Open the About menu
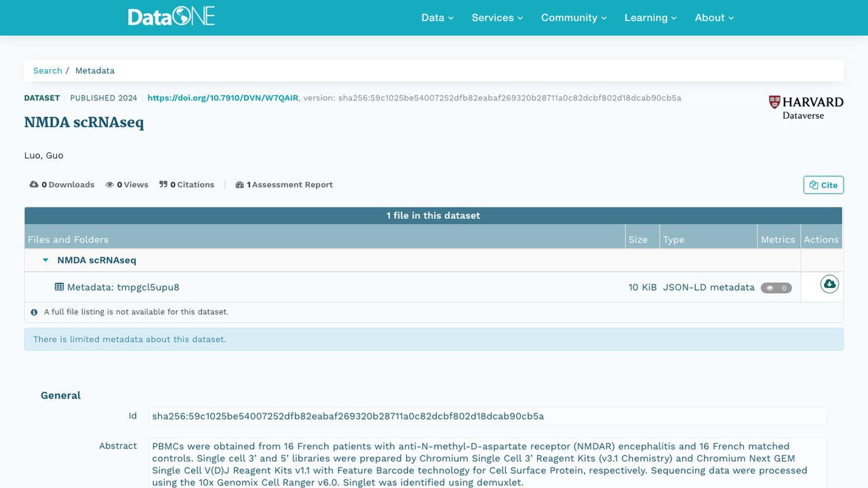868x488 pixels. (x=714, y=18)
